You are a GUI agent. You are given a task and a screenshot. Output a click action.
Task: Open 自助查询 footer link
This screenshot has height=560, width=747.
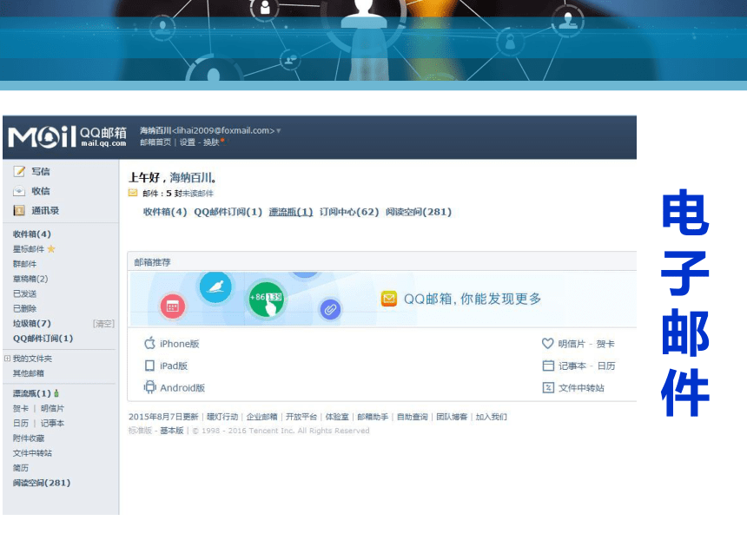pyautogui.click(x=413, y=417)
